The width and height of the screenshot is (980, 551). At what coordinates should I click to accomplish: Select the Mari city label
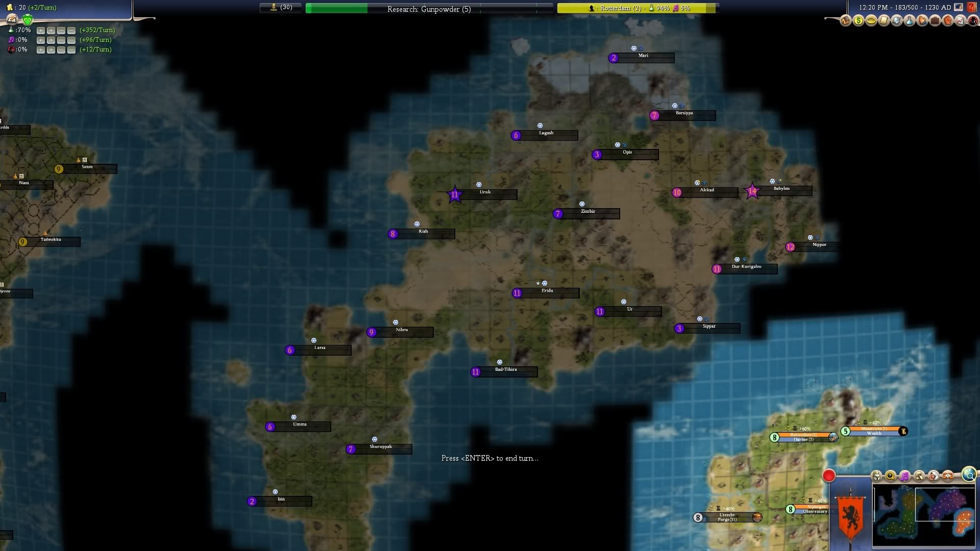642,58
